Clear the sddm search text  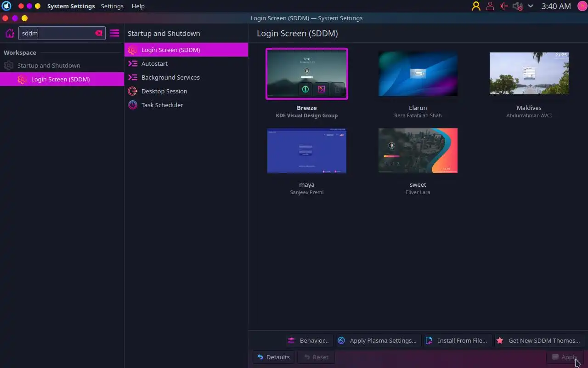(x=98, y=33)
